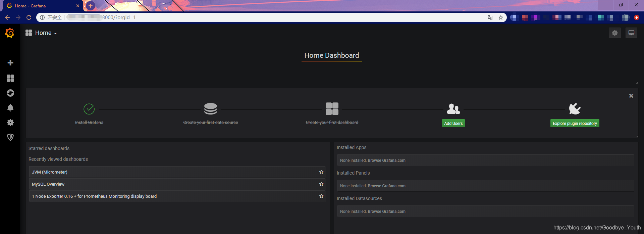Click the Home Dashboard title
The height and width of the screenshot is (234, 644).
pos(332,55)
